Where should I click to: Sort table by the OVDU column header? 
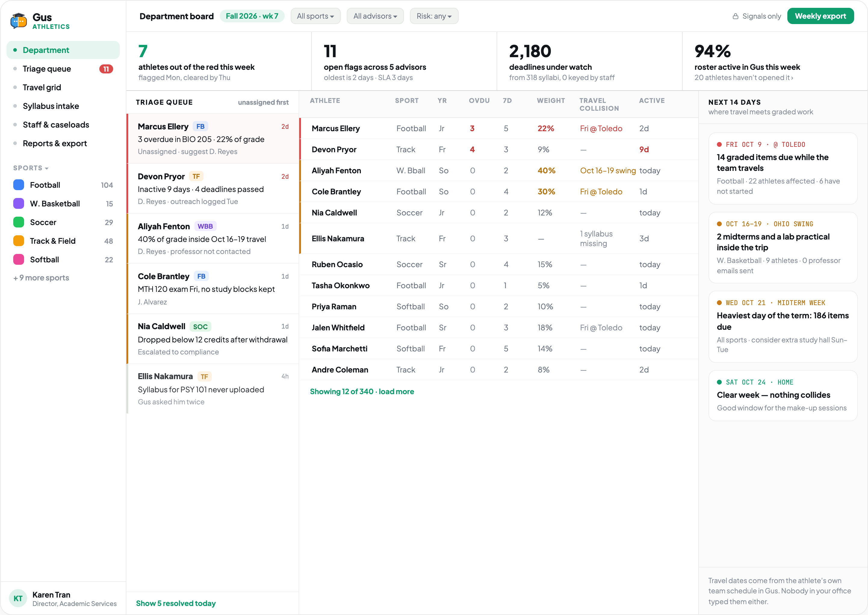point(479,101)
